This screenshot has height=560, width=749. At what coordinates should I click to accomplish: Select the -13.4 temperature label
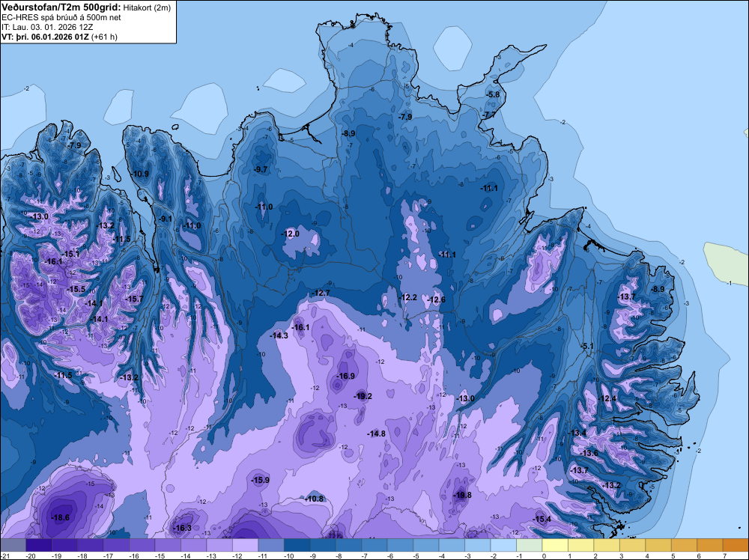click(x=577, y=433)
